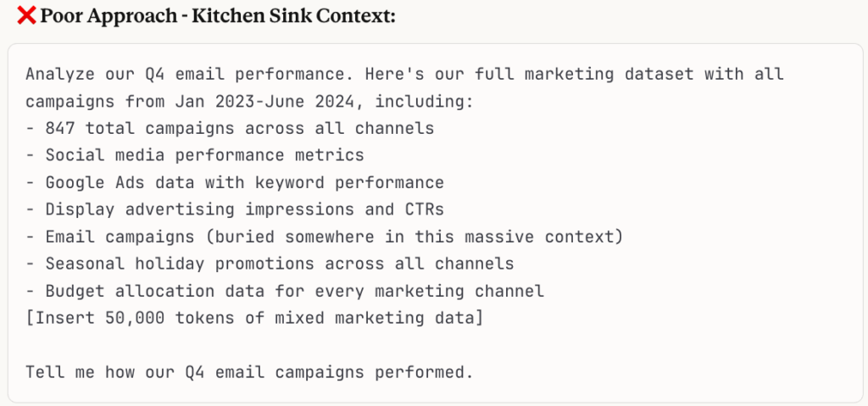Click the "Display advertising impressions" text

coord(190,209)
